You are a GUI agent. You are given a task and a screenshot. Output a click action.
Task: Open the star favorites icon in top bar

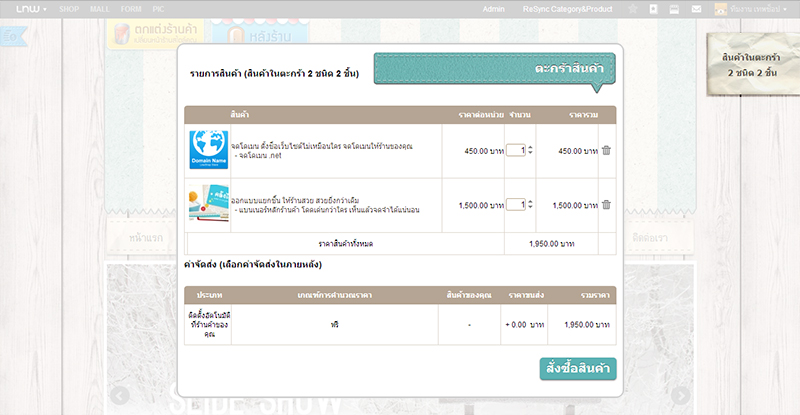(x=633, y=9)
